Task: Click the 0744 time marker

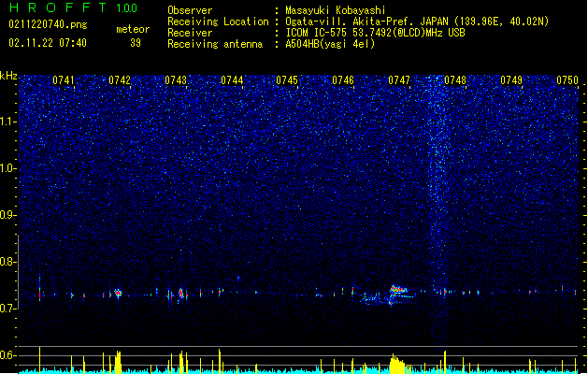Action: click(x=232, y=80)
